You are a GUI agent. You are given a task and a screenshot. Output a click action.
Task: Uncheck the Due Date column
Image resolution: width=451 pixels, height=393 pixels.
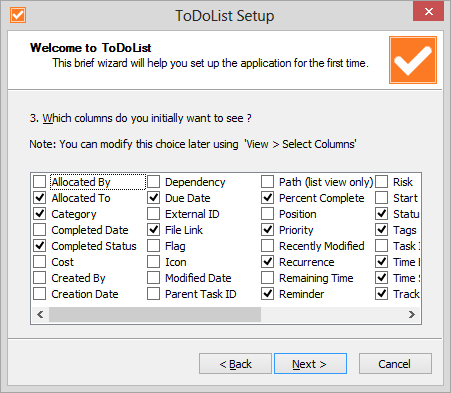point(154,198)
